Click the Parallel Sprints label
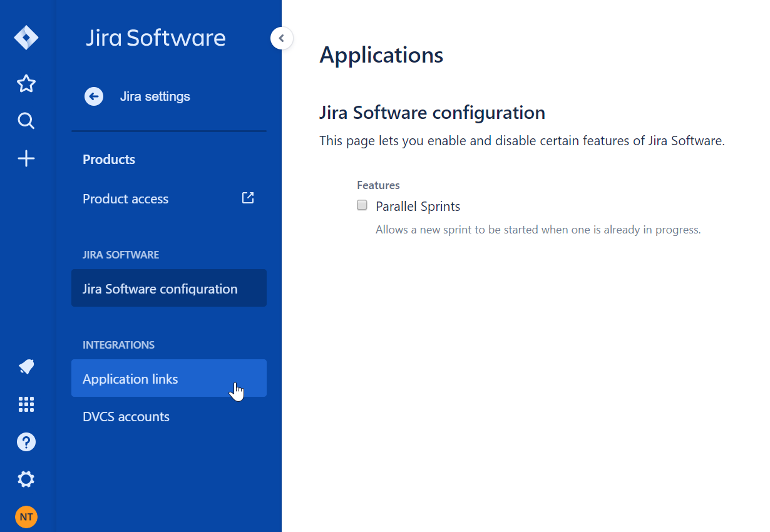This screenshot has height=532, width=770. click(418, 207)
